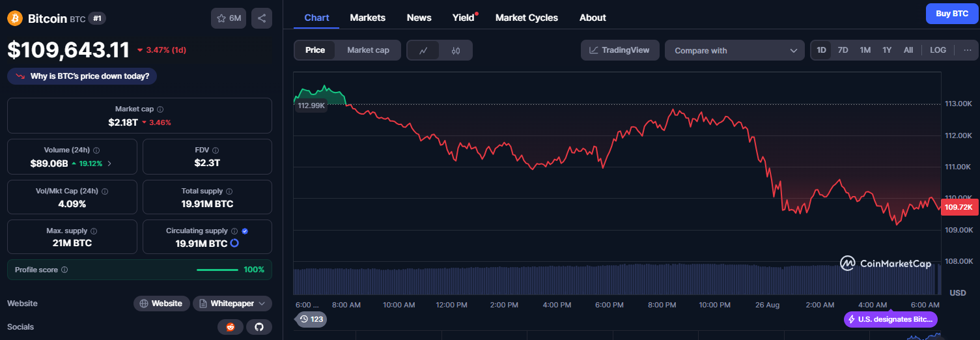
Task: Open Bitcoin Reddit social link
Action: (x=230, y=327)
